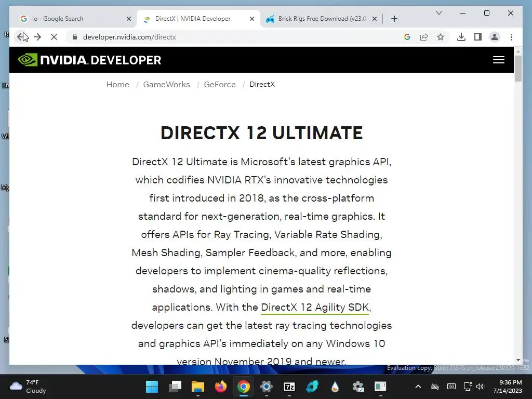Open the weather widget 74°F Cloudy

(28, 387)
